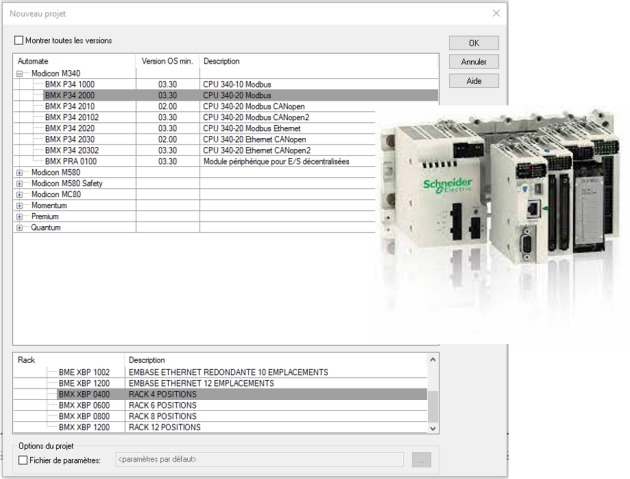This screenshot has height=479, width=630.
Task: Click RACK 6 POSITIONS description
Action: 162,405
